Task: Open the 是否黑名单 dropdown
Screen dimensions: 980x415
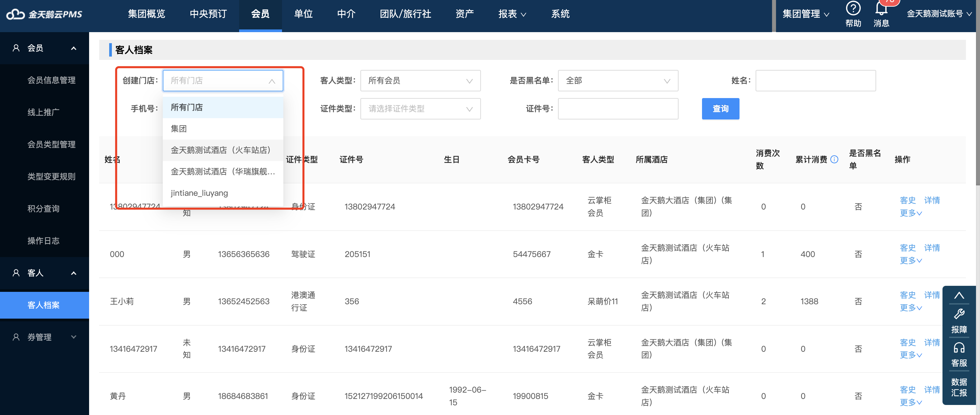Action: coord(618,81)
